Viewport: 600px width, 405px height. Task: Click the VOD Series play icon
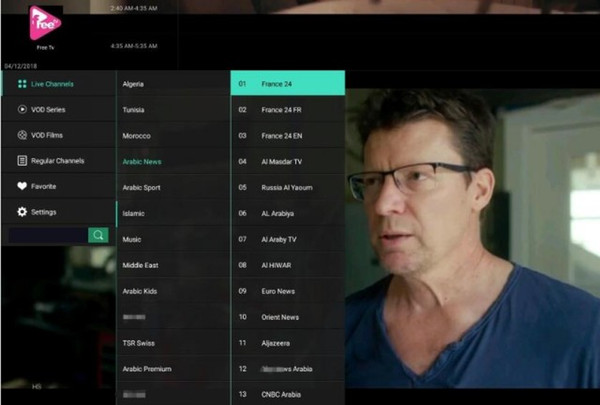(x=22, y=109)
